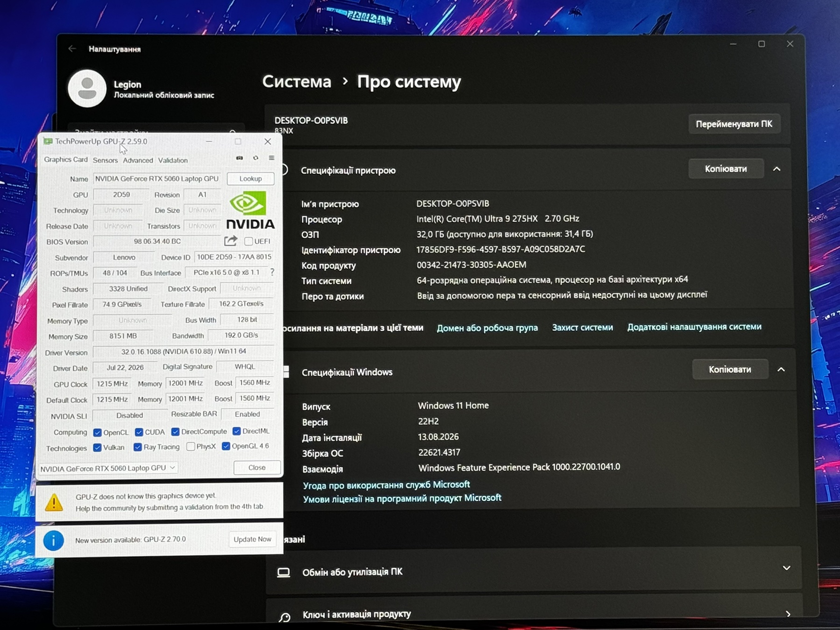
Task: Open Додаткові налаштування системи link
Action: 694,327
